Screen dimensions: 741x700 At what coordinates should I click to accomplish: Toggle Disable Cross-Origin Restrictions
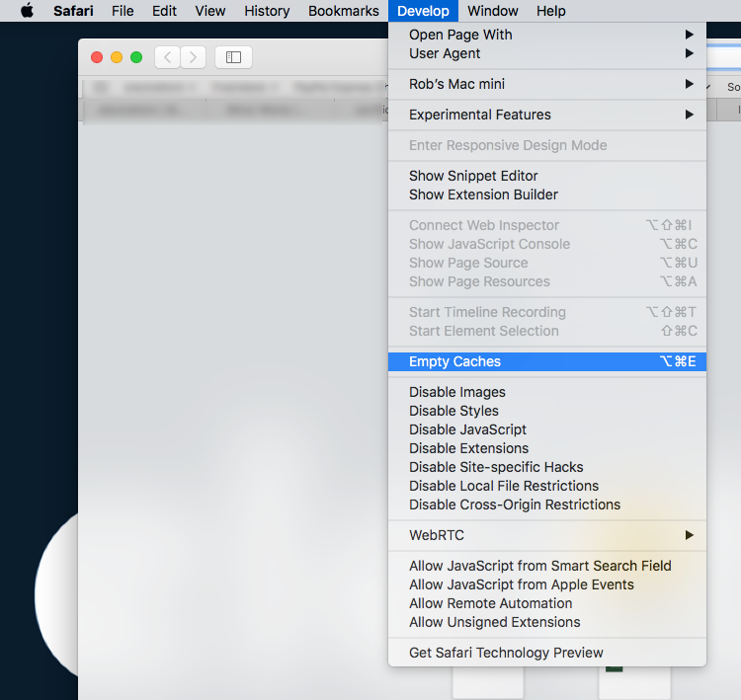tap(547, 505)
